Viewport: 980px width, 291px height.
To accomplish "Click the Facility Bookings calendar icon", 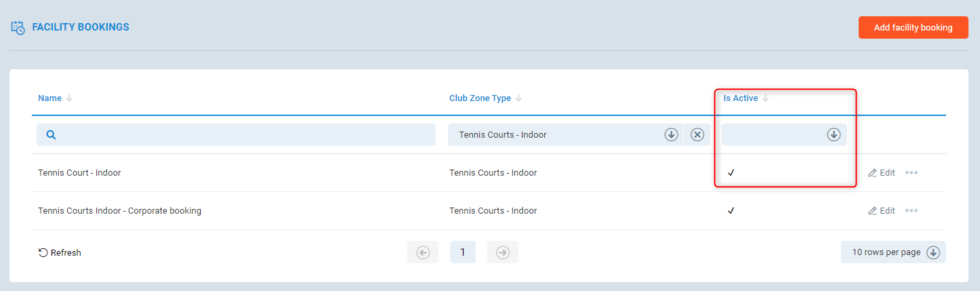I will click(18, 28).
